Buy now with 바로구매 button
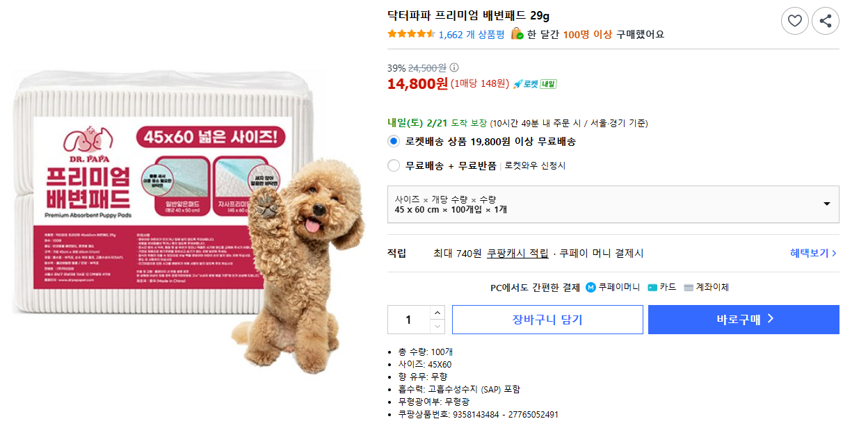Screen dimensions: 868x428 coord(744,320)
